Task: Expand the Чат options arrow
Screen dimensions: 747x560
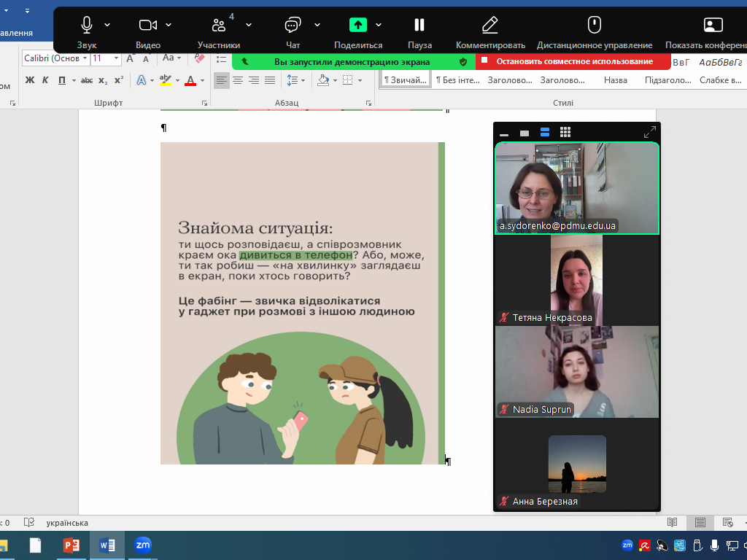Action: click(317, 25)
